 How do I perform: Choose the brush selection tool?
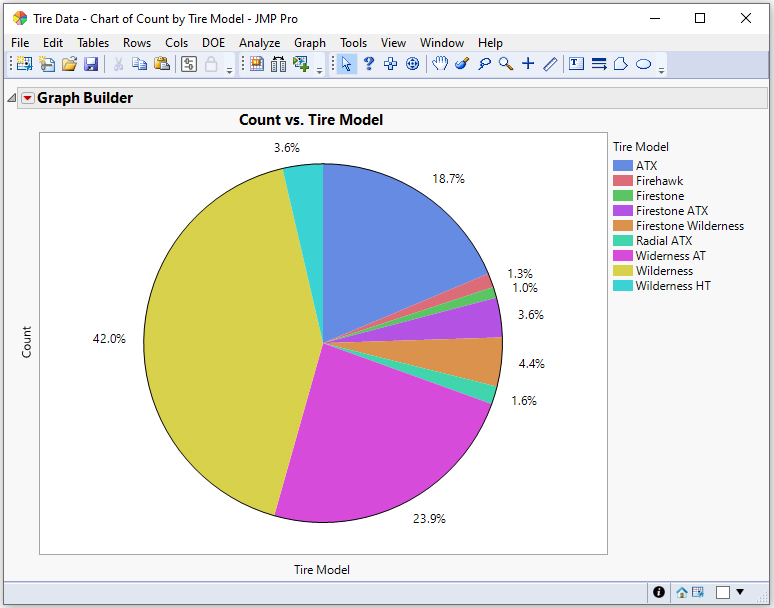pos(461,64)
